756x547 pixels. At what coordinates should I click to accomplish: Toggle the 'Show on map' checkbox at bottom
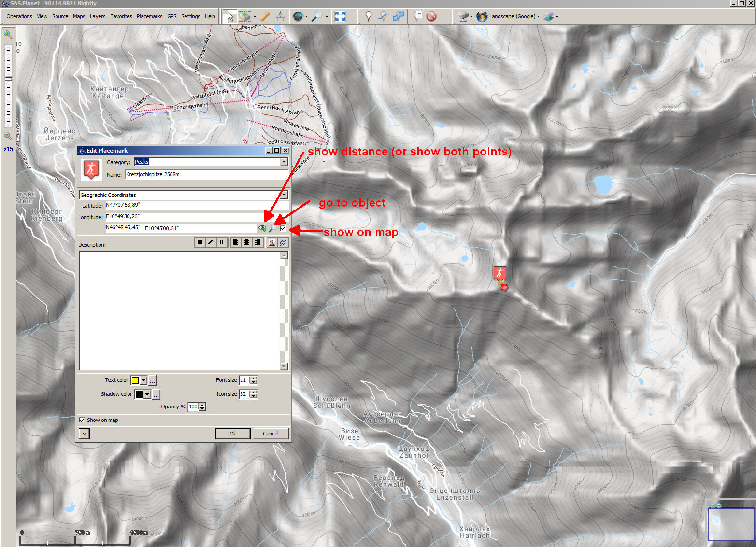82,420
